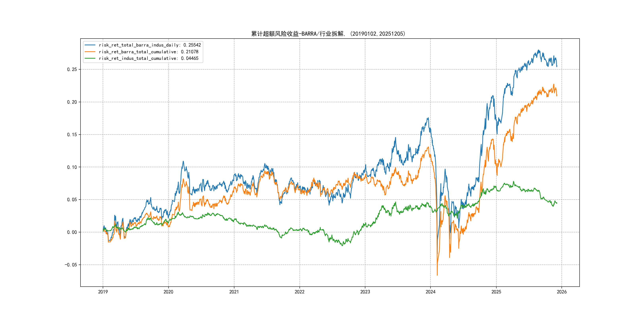Click the 0.10 y-axis tick label
Image resolution: width=644 pixels, height=322 pixels.
[x=72, y=167]
